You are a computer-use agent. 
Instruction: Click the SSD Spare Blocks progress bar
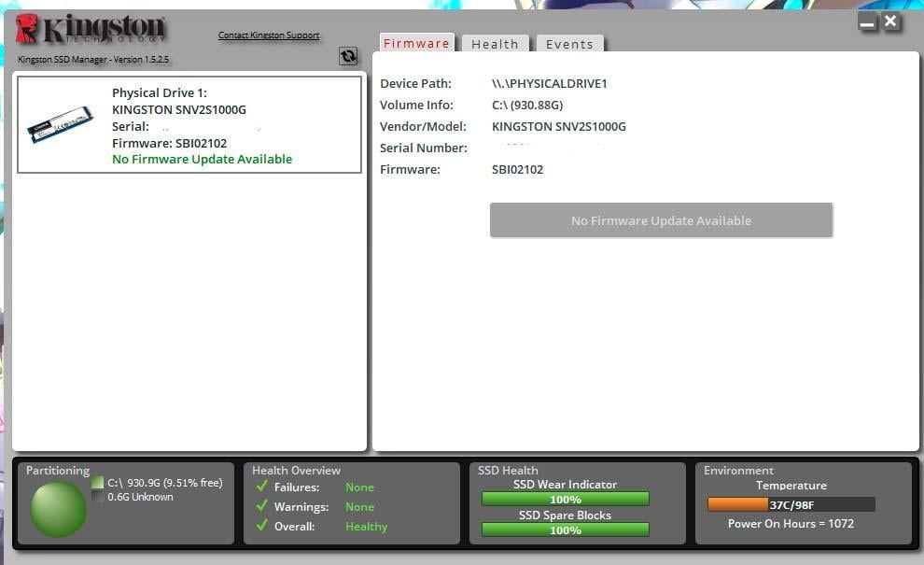(x=565, y=530)
